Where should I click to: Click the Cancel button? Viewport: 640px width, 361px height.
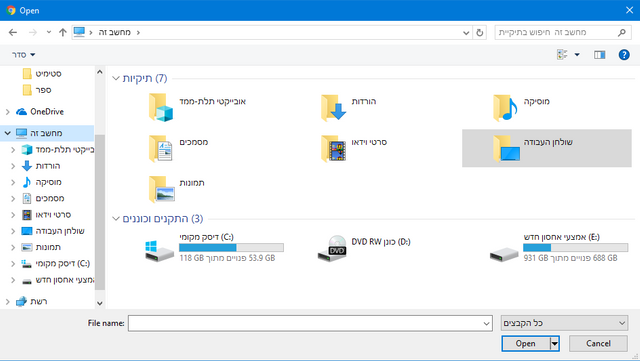coord(598,344)
